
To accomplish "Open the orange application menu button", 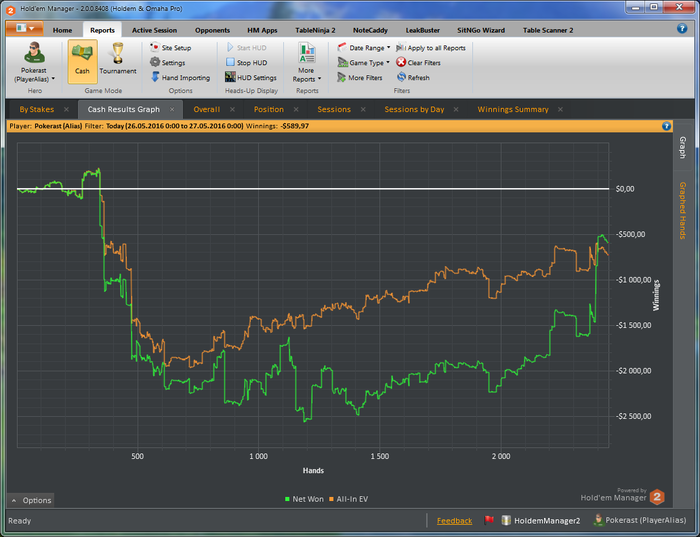I will click(x=25, y=29).
